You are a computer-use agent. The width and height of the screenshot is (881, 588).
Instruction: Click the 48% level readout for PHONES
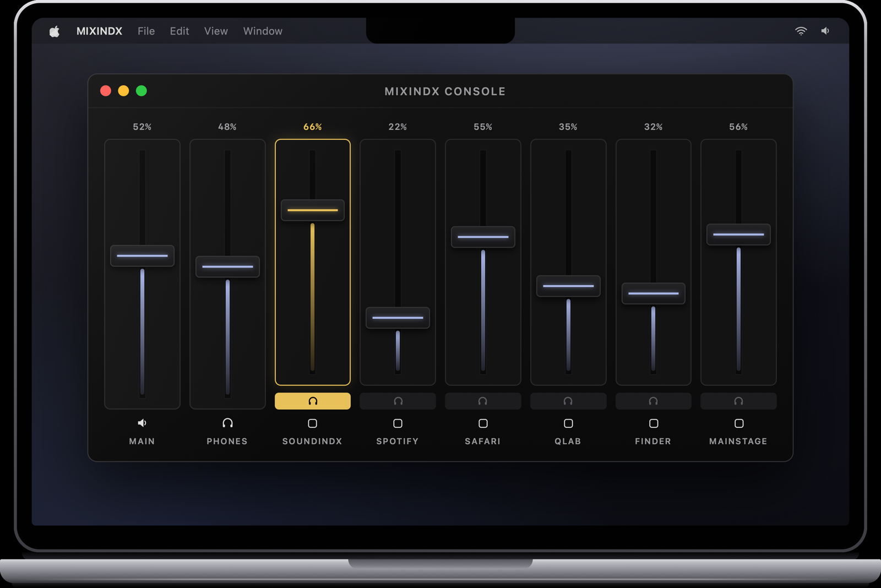click(227, 127)
